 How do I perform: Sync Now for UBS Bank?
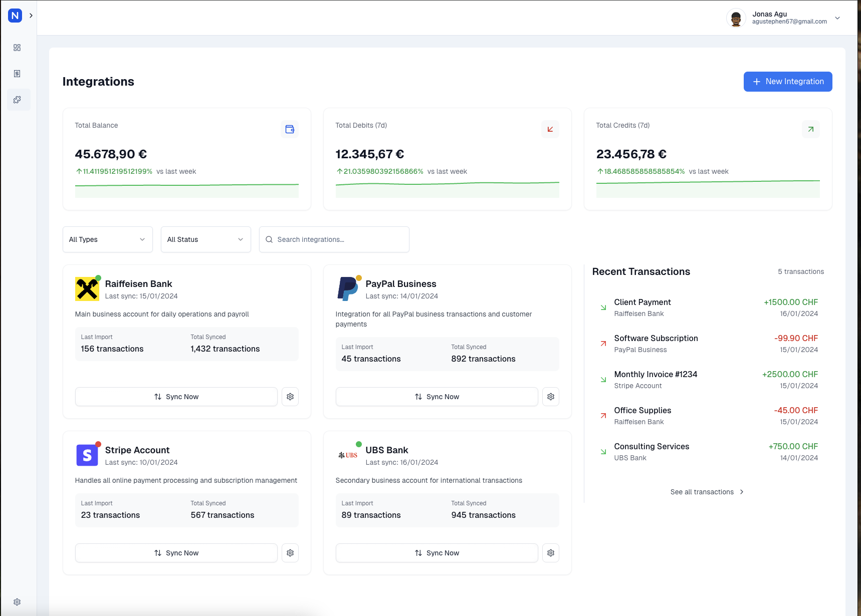tap(437, 553)
